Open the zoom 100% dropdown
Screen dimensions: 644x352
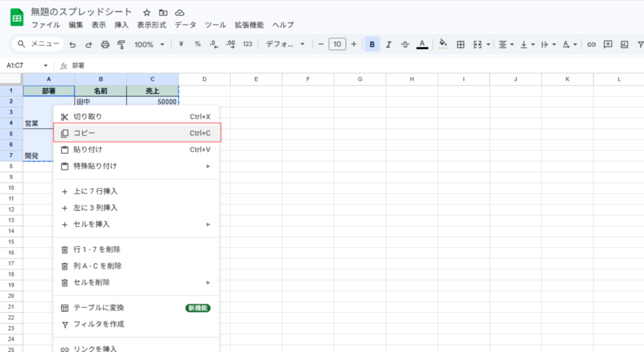149,45
